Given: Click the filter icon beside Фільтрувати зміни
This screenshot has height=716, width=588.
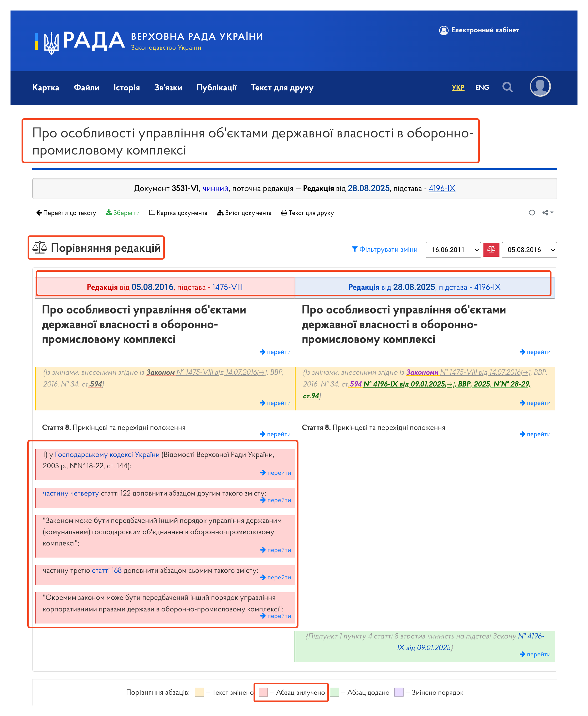Looking at the screenshot, I should [354, 250].
